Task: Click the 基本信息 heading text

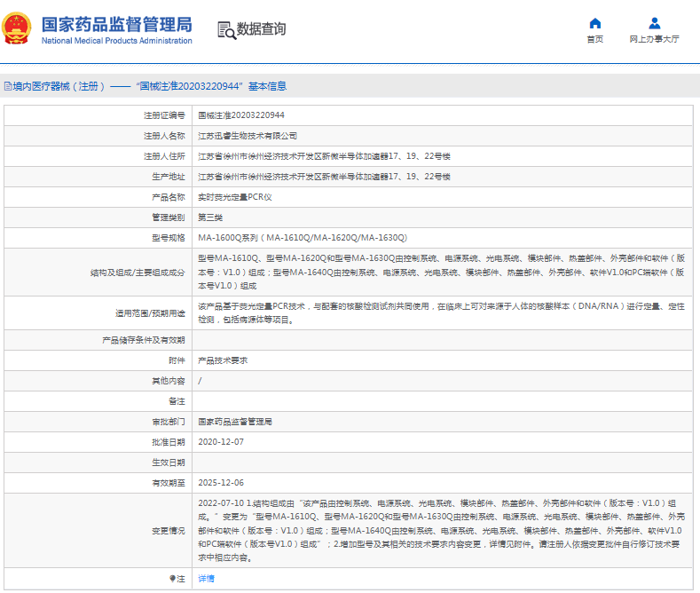Action: tap(267, 86)
